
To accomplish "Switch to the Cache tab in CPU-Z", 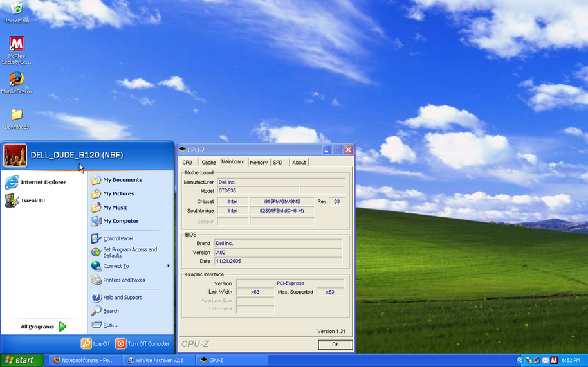I will [x=208, y=162].
